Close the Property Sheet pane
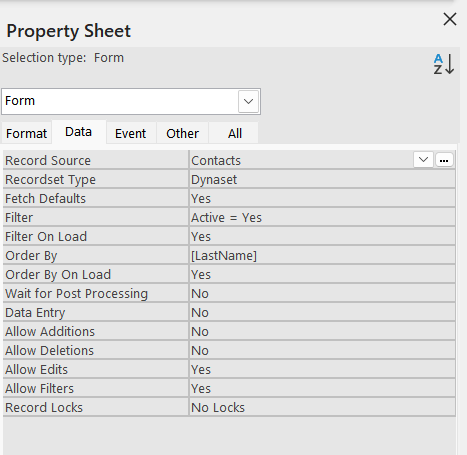The width and height of the screenshot is (467, 455). pos(450,19)
